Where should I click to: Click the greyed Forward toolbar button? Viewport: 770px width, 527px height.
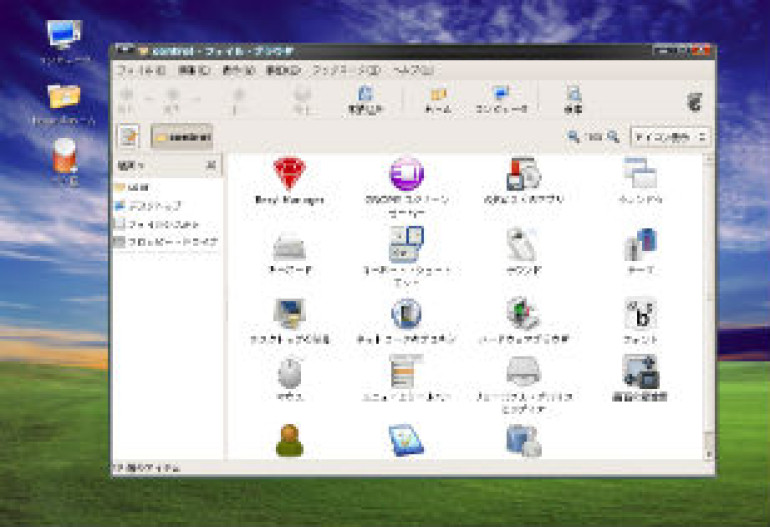[x=172, y=100]
